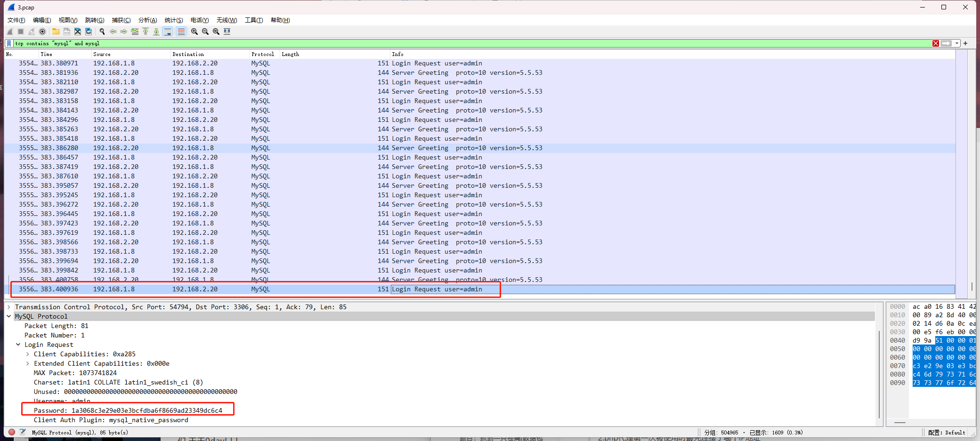Select packet at time 383.380971

pyautogui.click(x=479, y=63)
